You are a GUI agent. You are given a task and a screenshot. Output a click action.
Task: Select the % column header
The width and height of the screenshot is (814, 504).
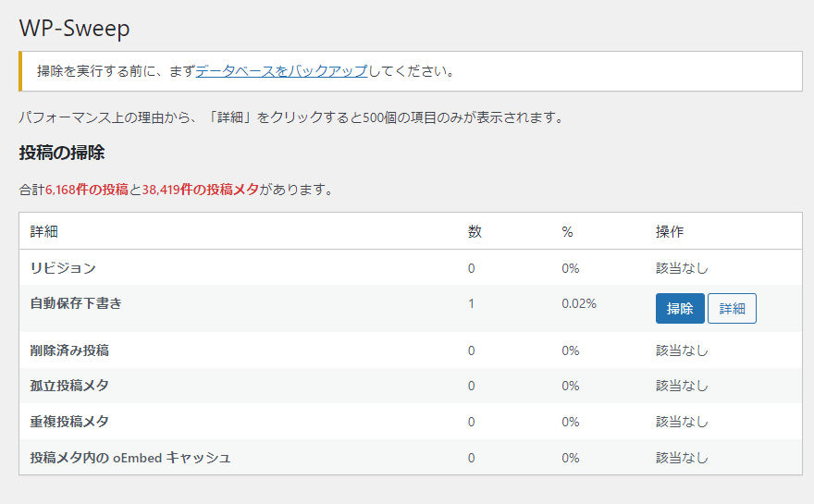[567, 232]
